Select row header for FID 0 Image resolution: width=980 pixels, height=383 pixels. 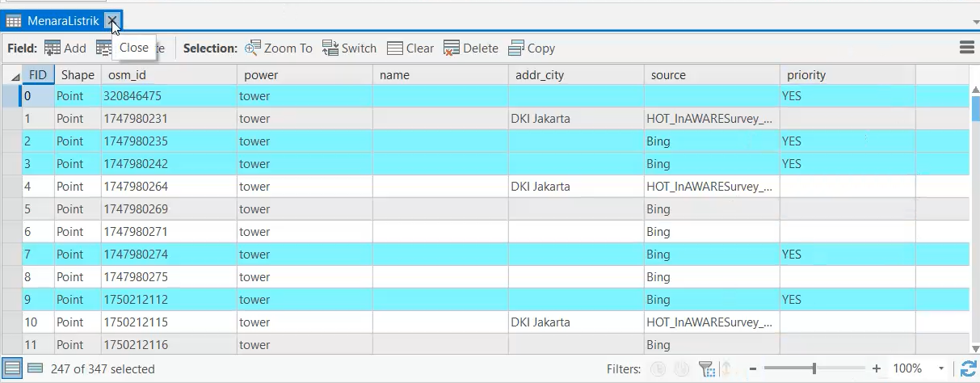pyautogui.click(x=11, y=95)
